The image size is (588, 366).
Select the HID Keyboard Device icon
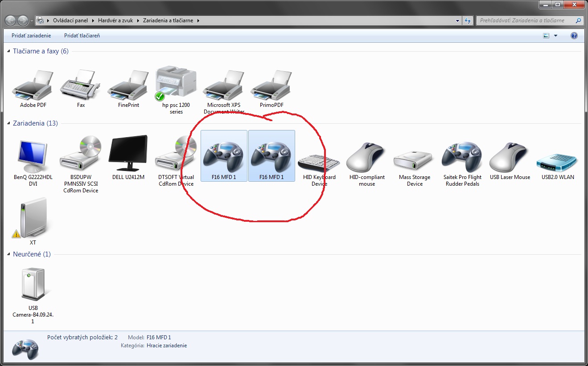click(319, 163)
